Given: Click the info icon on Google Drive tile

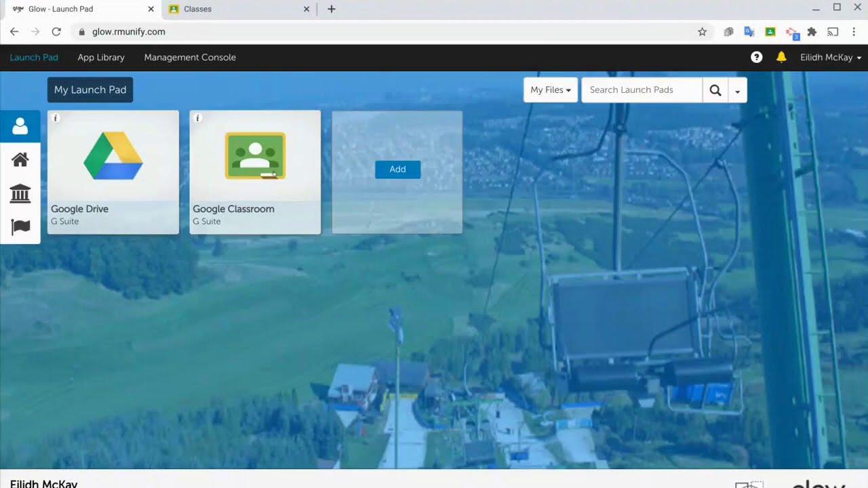Looking at the screenshot, I should 56,118.
